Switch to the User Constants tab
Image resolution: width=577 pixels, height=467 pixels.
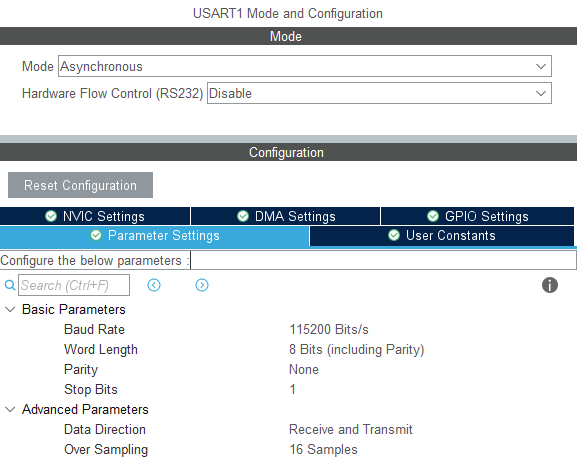click(442, 236)
